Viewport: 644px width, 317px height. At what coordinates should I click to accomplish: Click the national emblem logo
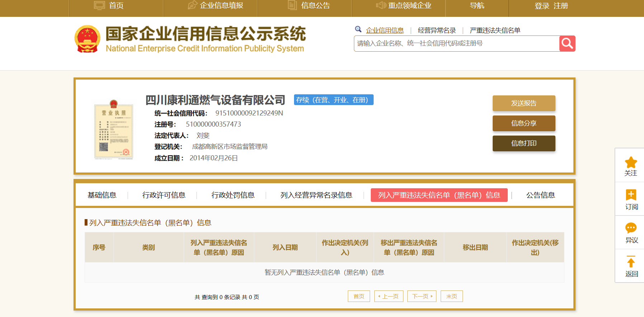click(x=87, y=39)
